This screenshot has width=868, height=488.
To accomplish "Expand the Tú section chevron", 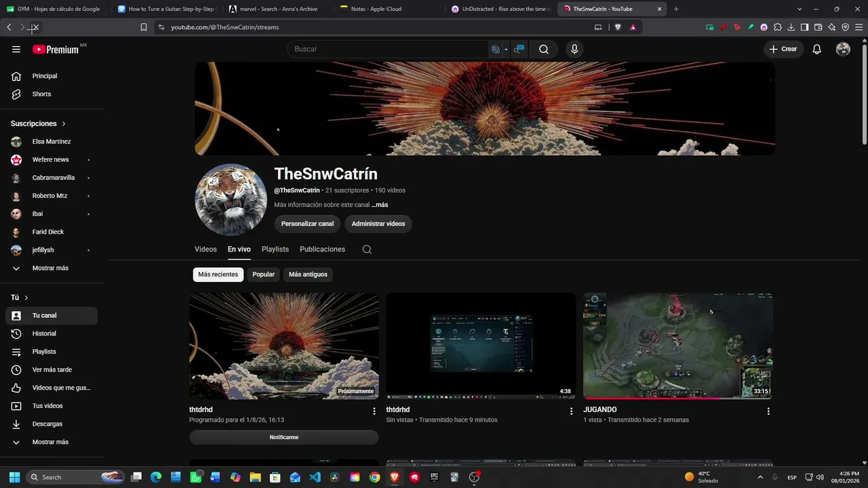I will pos(26,298).
